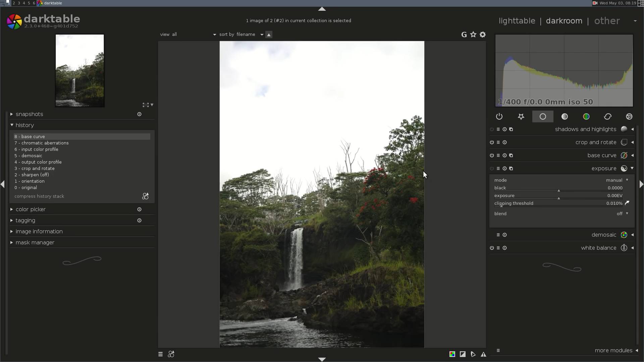
Task: Click compress history stack
Action: tap(39, 196)
